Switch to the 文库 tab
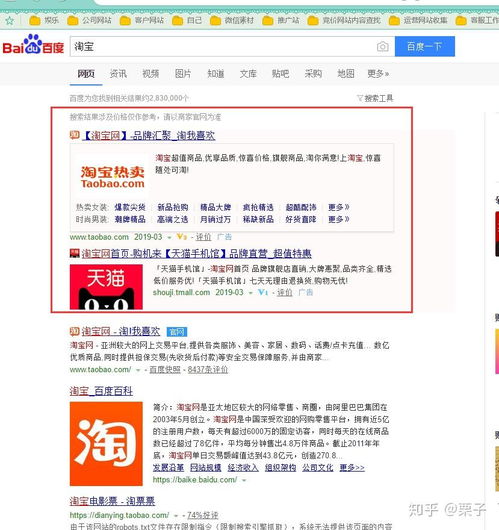The image size is (499, 530). click(248, 74)
